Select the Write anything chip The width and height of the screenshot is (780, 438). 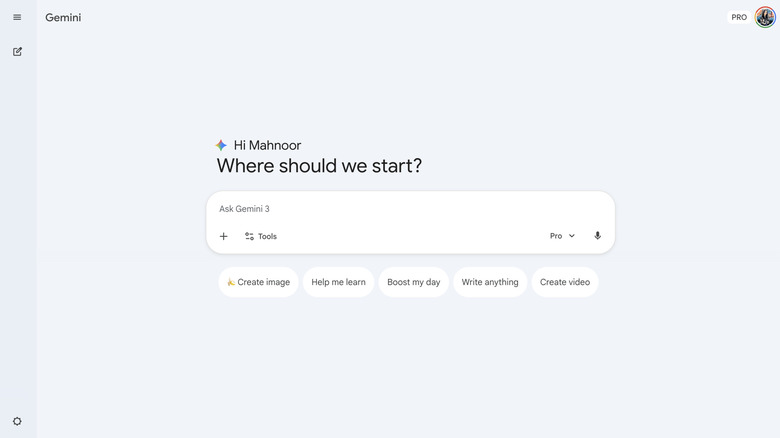click(x=490, y=282)
